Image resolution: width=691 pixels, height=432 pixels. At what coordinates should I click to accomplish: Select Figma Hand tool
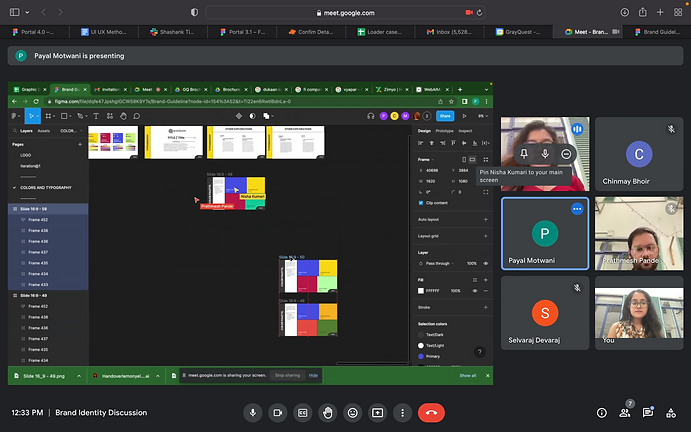click(123, 116)
